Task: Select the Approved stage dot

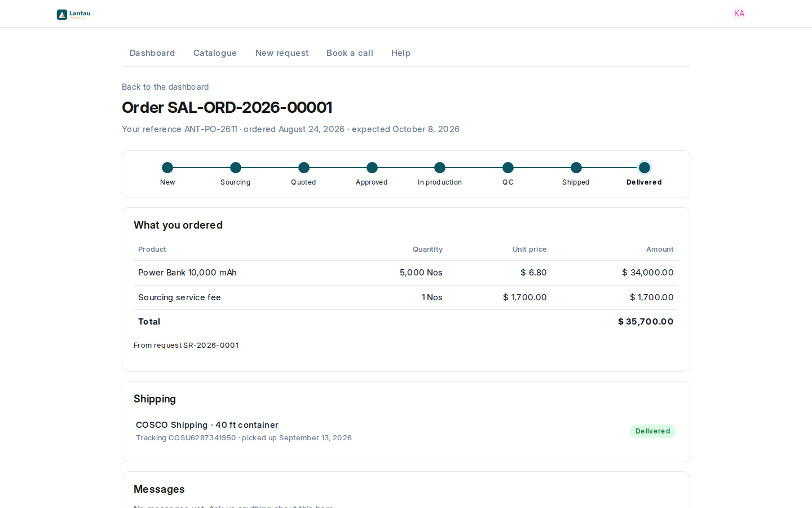Action: (372, 168)
